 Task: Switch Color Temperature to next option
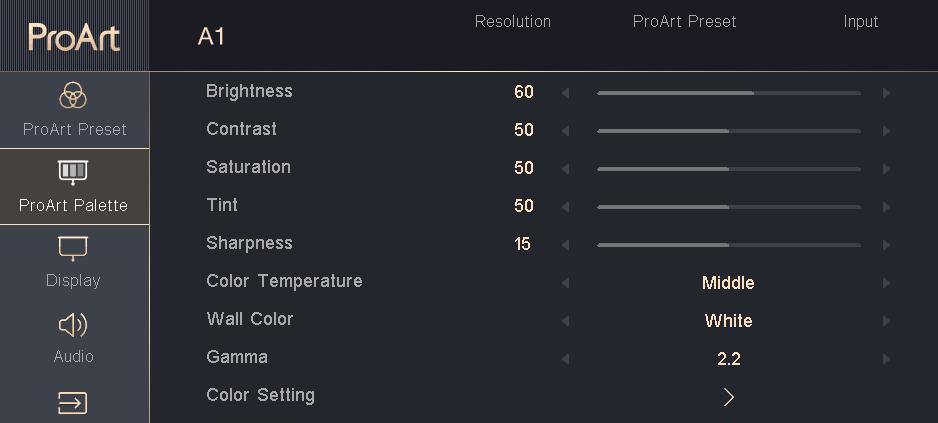[886, 283]
